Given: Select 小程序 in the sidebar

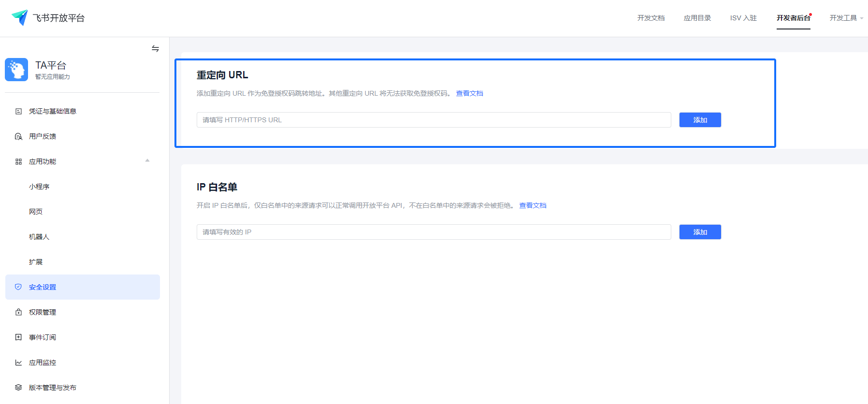Looking at the screenshot, I should [39, 187].
